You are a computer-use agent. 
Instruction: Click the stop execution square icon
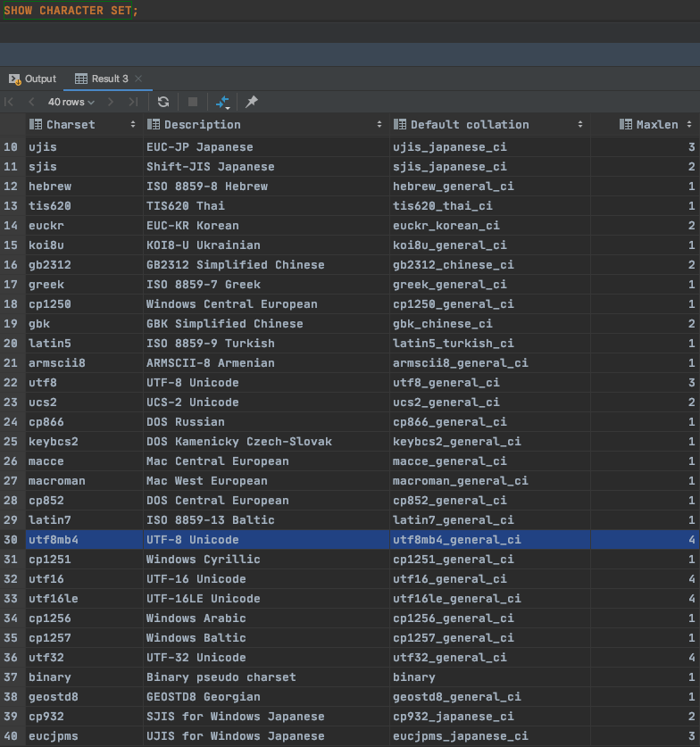[193, 102]
